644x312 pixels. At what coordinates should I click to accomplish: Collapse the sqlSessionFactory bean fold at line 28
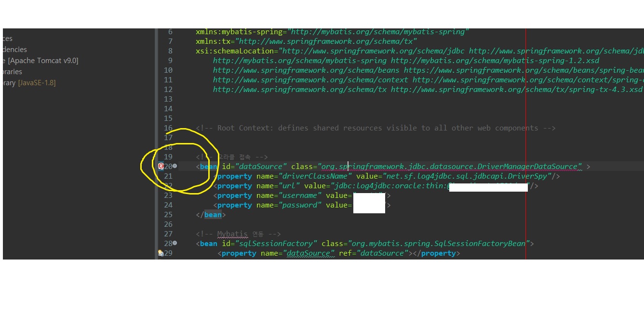pyautogui.click(x=174, y=243)
